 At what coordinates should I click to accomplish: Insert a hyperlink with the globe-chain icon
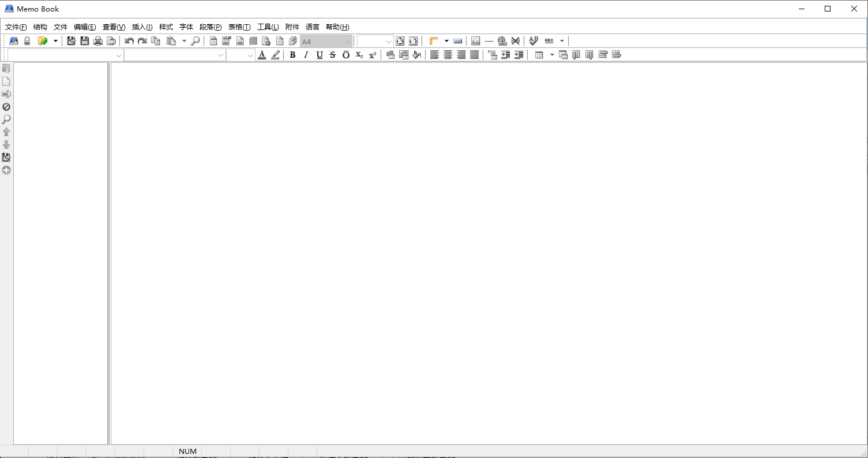point(502,41)
